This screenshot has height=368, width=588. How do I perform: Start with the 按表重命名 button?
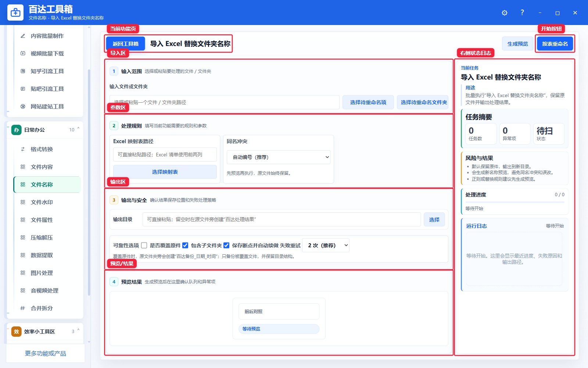[555, 44]
